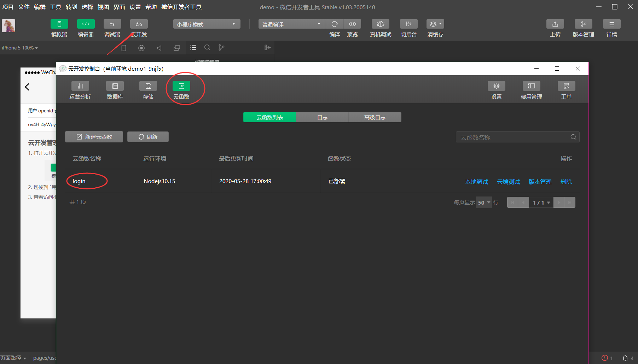Open the 1 / 1 page selector dropdown

click(x=541, y=202)
